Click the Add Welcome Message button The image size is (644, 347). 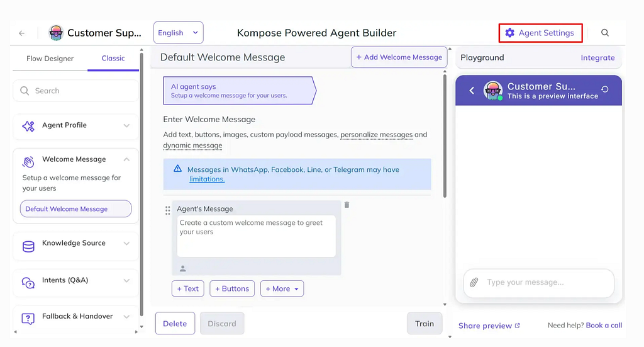point(399,57)
